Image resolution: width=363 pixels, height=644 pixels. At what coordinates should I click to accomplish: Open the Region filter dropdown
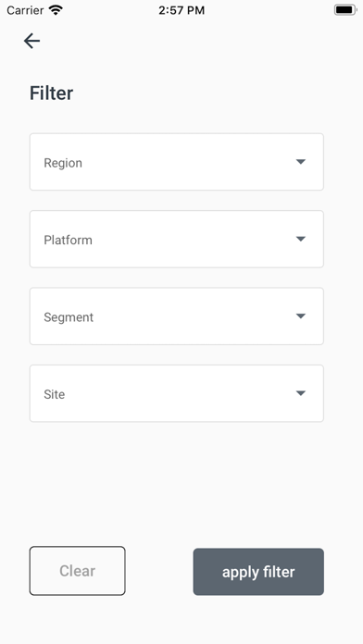coord(177,162)
